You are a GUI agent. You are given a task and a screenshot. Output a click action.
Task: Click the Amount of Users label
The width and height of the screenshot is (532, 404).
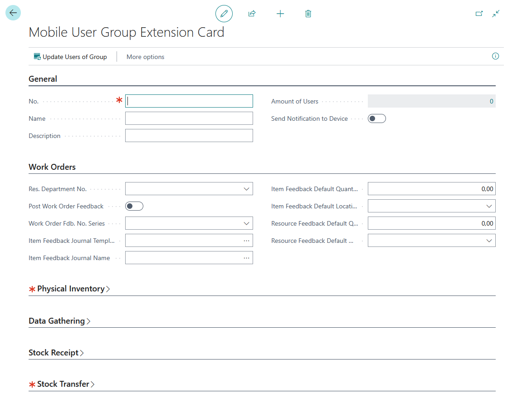click(x=294, y=101)
